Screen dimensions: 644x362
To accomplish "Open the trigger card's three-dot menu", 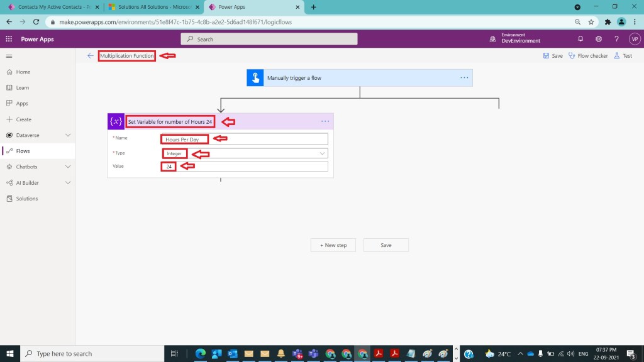I will pyautogui.click(x=464, y=78).
